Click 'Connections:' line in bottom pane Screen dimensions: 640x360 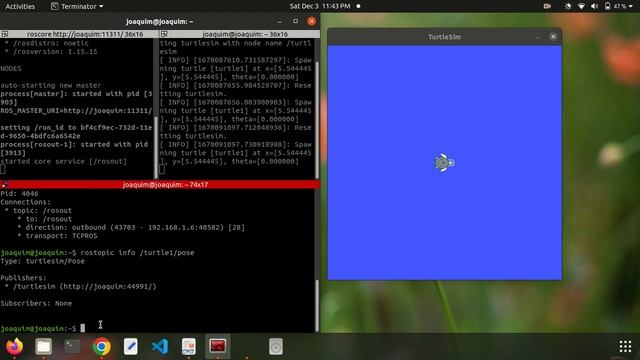click(25, 202)
